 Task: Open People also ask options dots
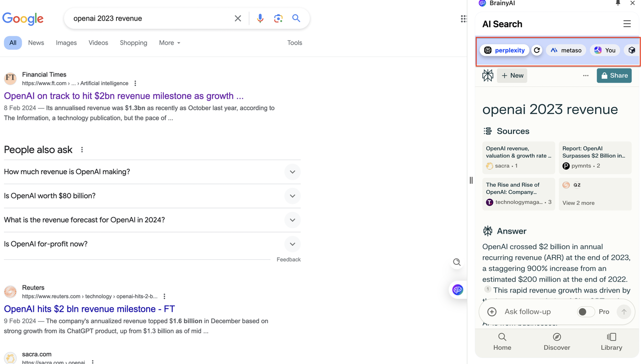point(82,150)
